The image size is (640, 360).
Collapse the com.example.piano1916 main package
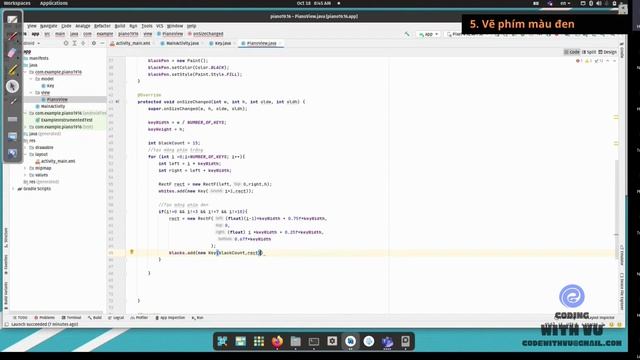pyautogui.click(x=25, y=72)
